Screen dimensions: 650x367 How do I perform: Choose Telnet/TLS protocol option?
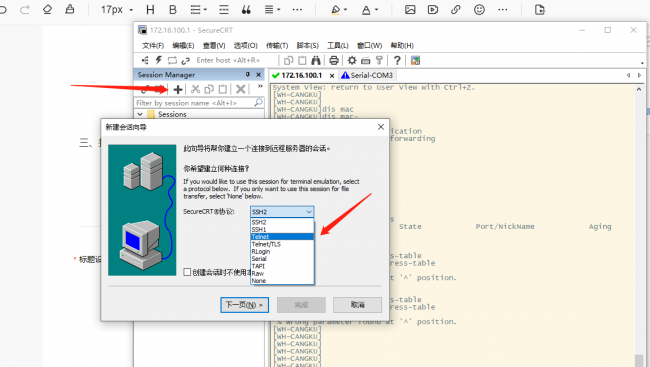(282, 244)
